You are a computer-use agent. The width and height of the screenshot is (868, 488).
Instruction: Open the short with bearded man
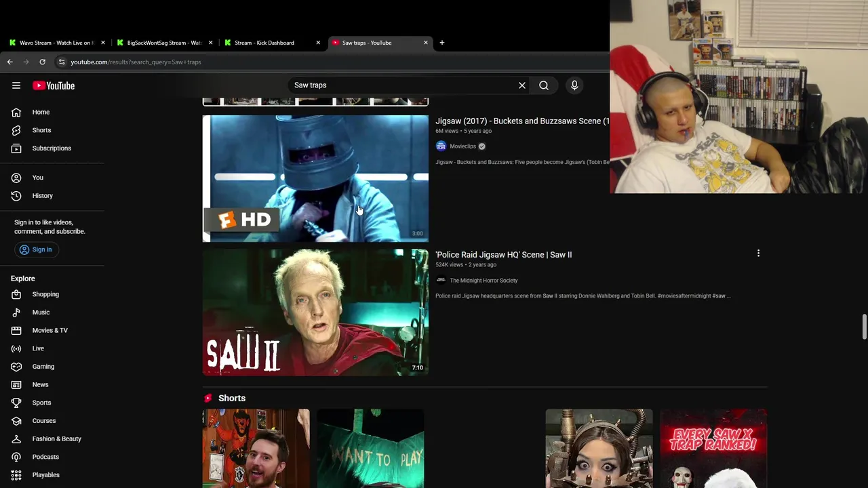256,448
